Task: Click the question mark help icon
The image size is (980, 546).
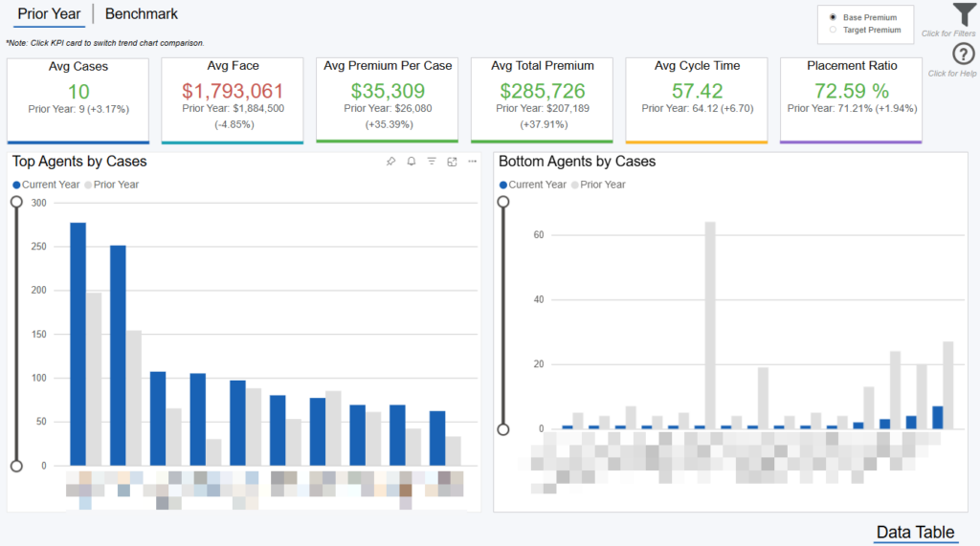Action: coord(964,55)
